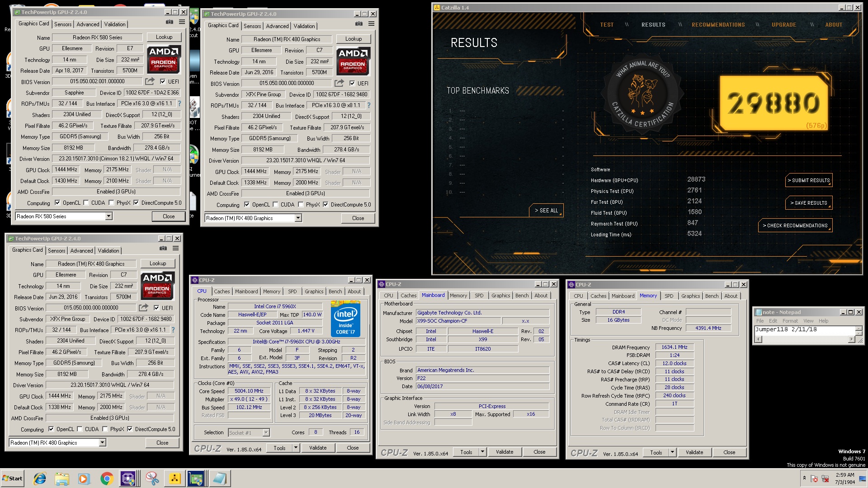
Task: Click the camera icon in lower RX 480 GPU-Z window
Action: coord(163,249)
